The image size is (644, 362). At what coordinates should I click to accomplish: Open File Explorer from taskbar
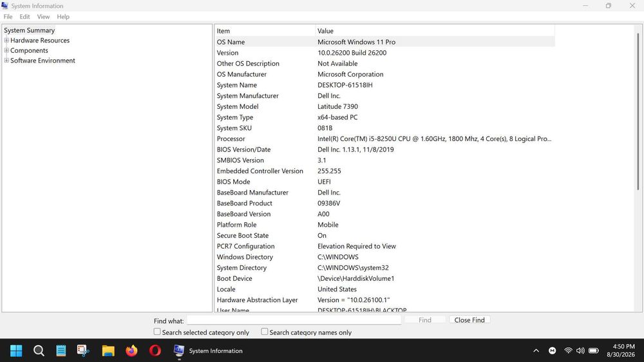click(x=108, y=350)
